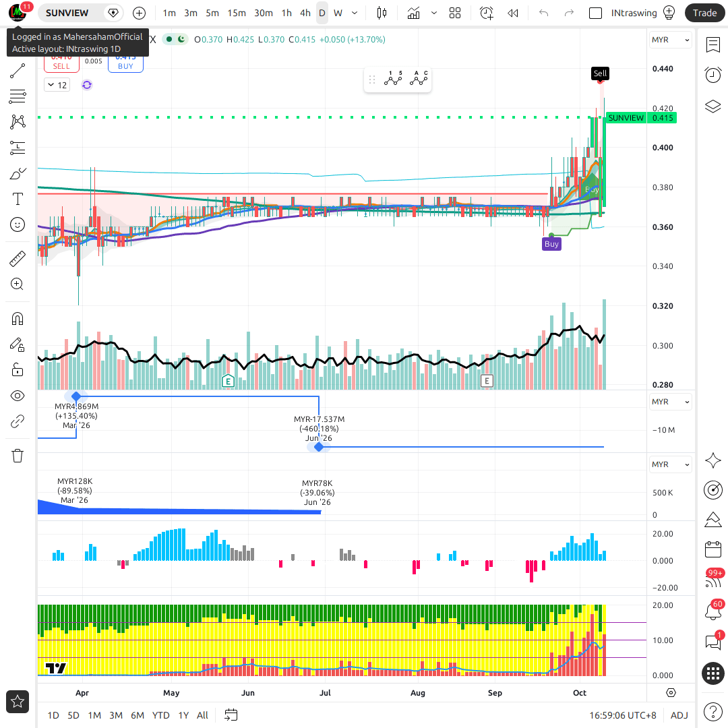Open the emoji and icons tool

pos(17,224)
